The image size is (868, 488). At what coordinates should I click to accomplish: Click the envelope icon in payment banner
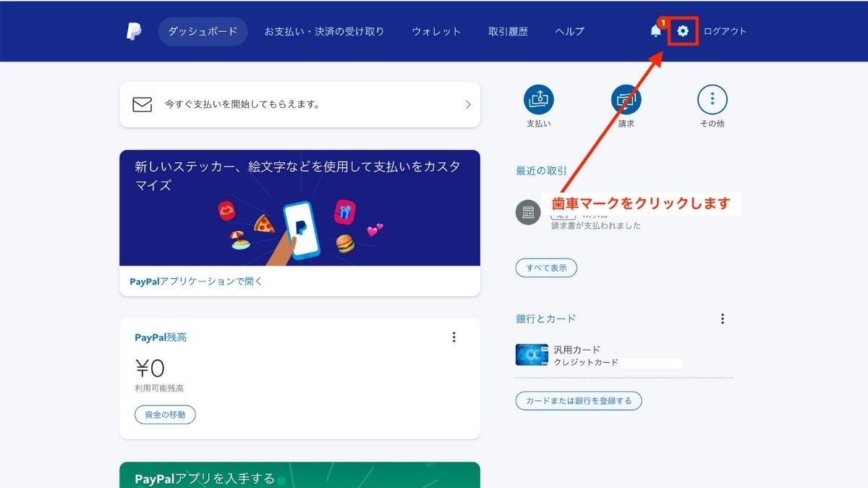point(142,104)
